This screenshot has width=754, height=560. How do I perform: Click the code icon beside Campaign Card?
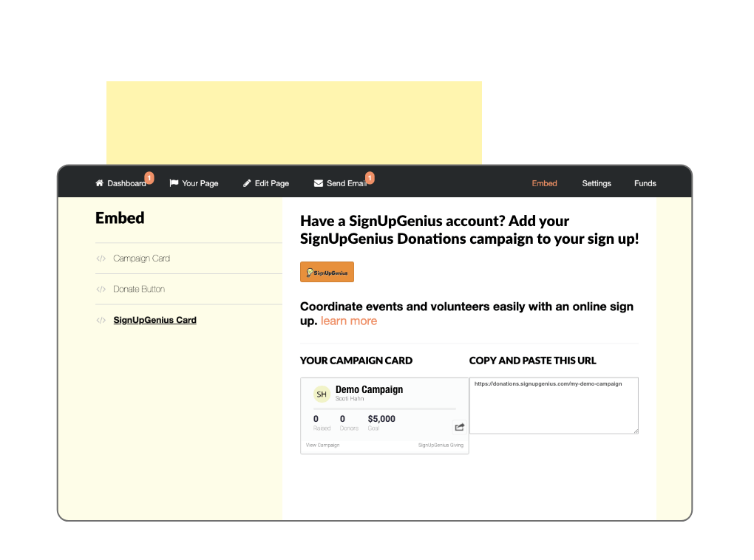pyautogui.click(x=101, y=259)
